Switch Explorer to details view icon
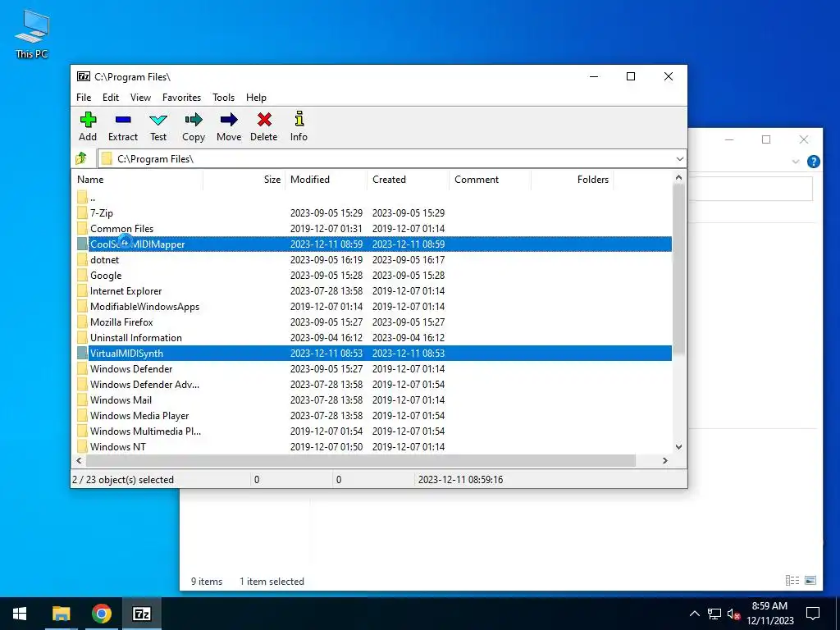840x630 pixels. click(792, 580)
